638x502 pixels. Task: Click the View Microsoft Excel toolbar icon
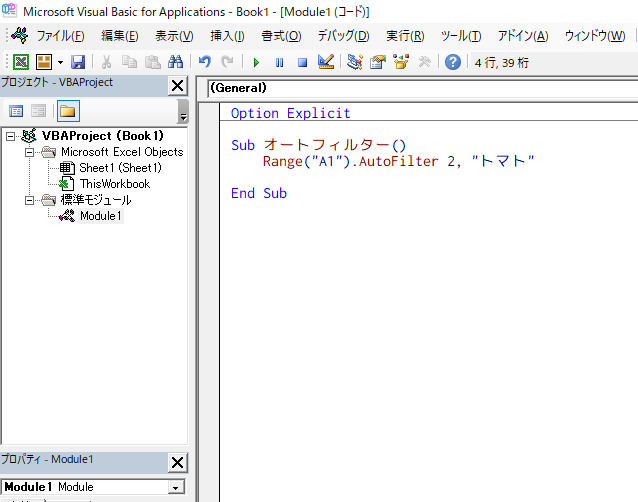21,62
